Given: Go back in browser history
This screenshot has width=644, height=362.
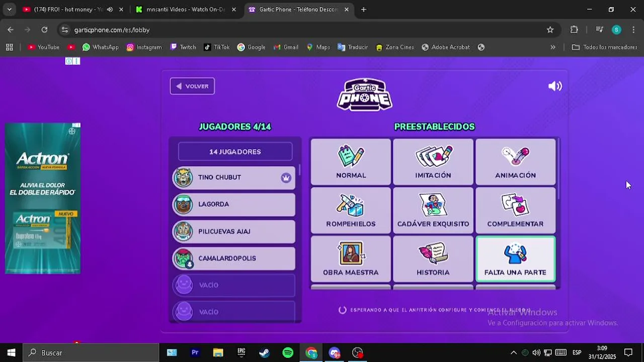Looking at the screenshot, I should (x=11, y=30).
